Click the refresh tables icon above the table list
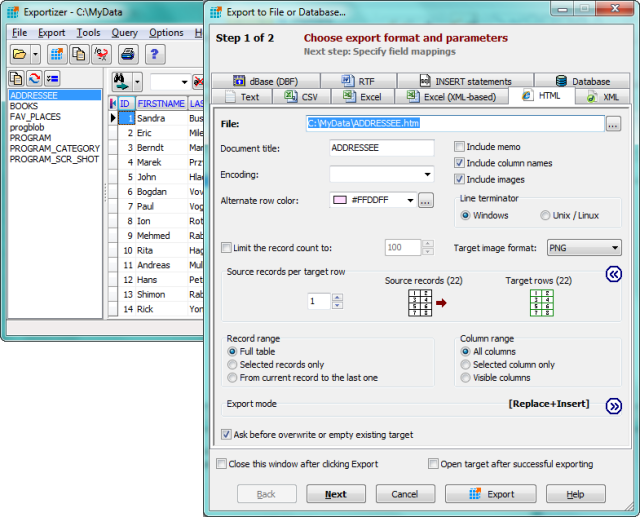Screen dimensions: 640x517 pos(34,79)
